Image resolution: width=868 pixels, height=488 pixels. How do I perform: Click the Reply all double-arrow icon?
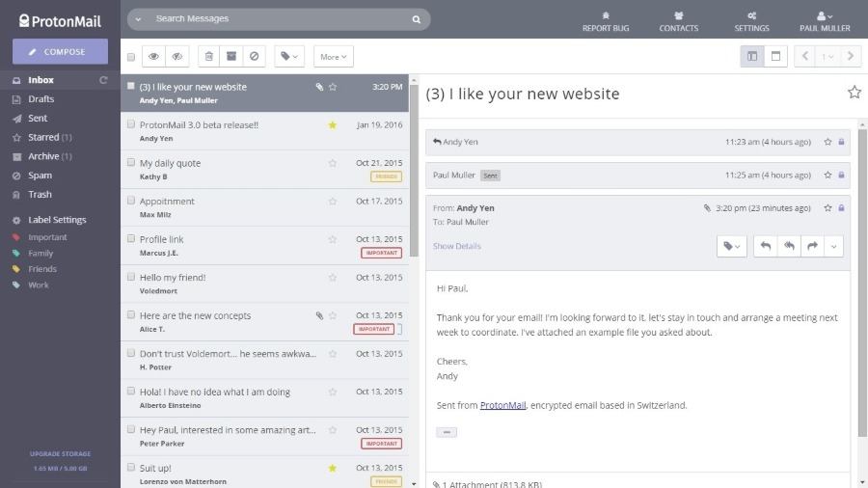[x=789, y=246]
